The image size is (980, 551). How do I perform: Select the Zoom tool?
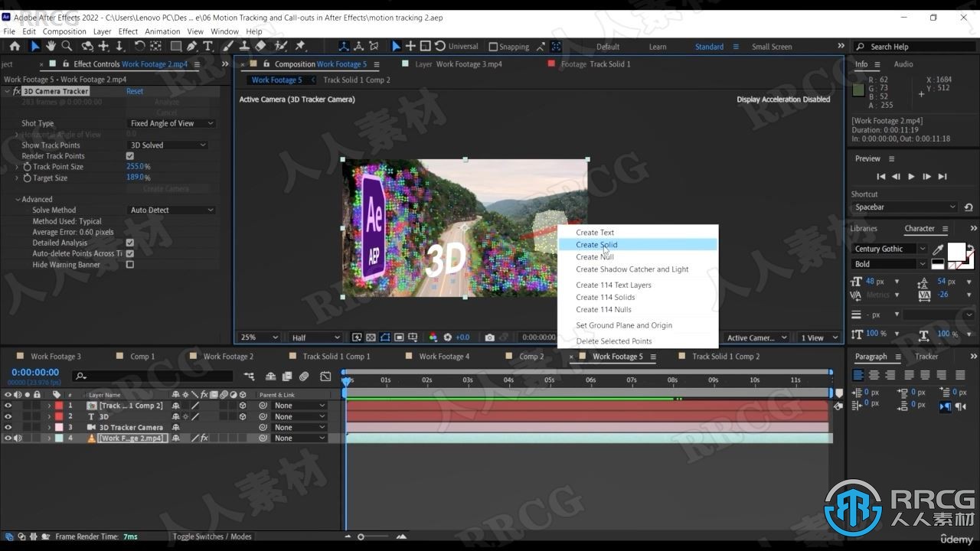click(x=66, y=46)
